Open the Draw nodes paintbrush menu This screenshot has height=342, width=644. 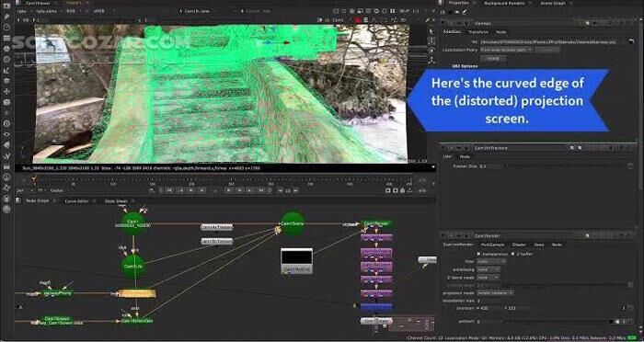point(6,17)
